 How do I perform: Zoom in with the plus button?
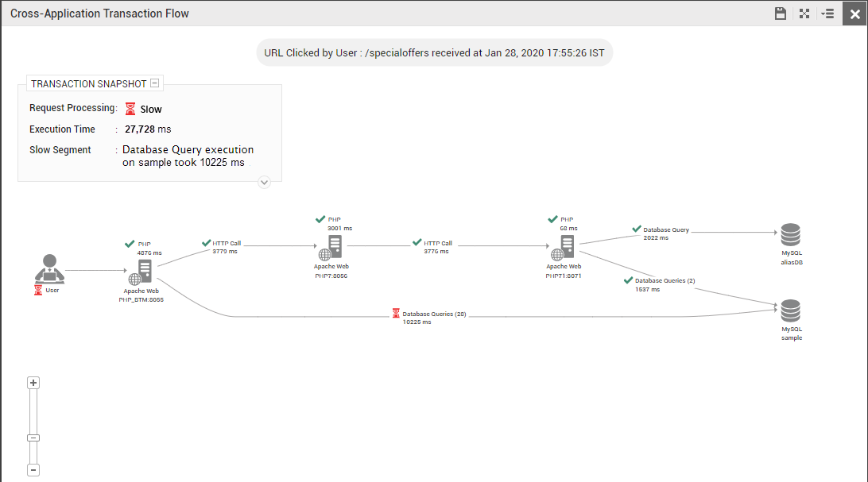point(33,383)
